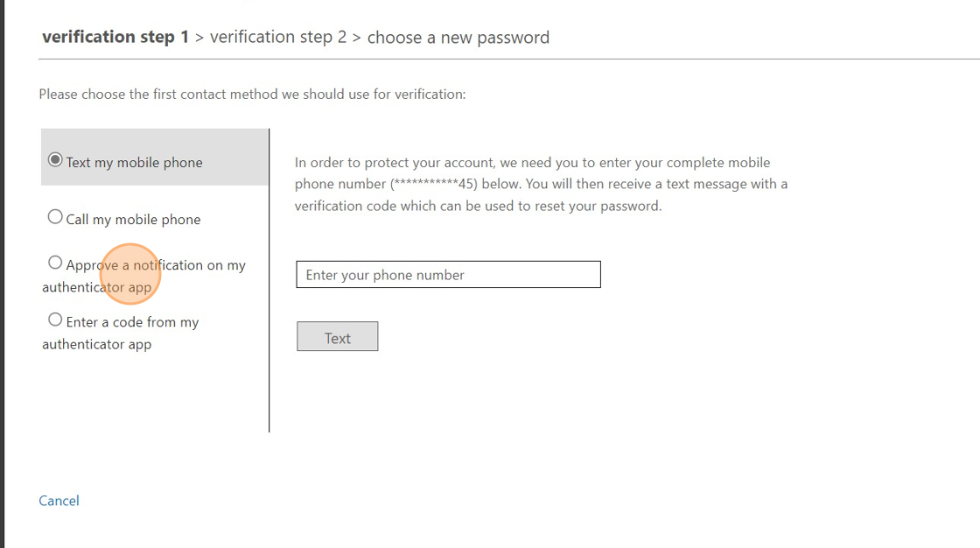Click the In order to protect your account paragraph
This screenshot has width=980, height=548.
pyautogui.click(x=541, y=184)
